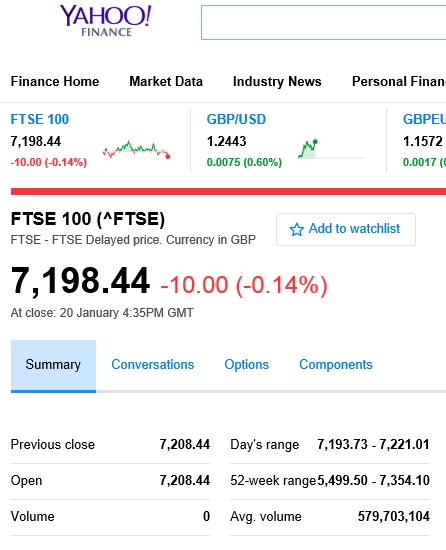Click the FTSE 100 (^FTSE) heading

88,219
